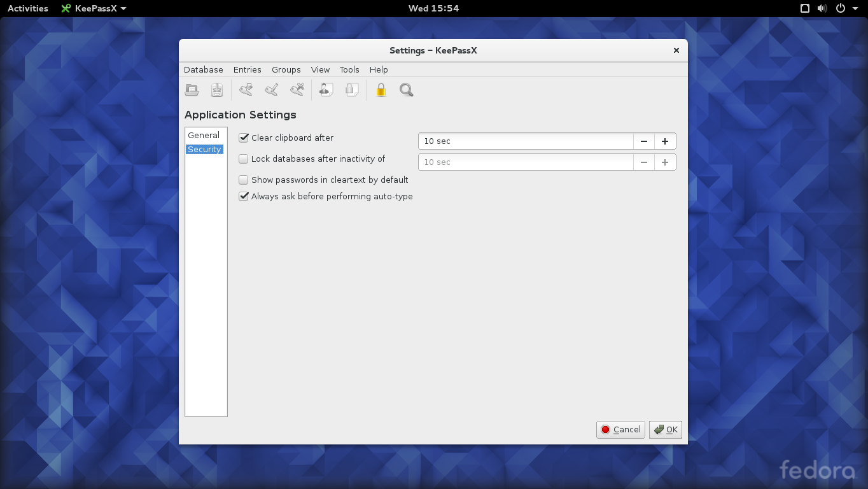Image resolution: width=868 pixels, height=489 pixels.
Task: Click the Edit entry key icon
Action: coord(272,90)
